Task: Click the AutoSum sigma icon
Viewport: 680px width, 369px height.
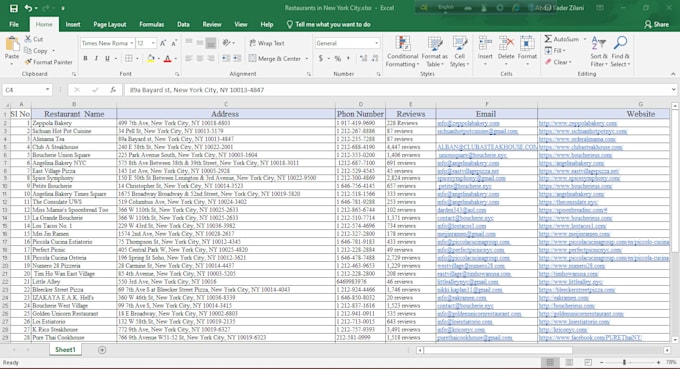Action: point(548,39)
